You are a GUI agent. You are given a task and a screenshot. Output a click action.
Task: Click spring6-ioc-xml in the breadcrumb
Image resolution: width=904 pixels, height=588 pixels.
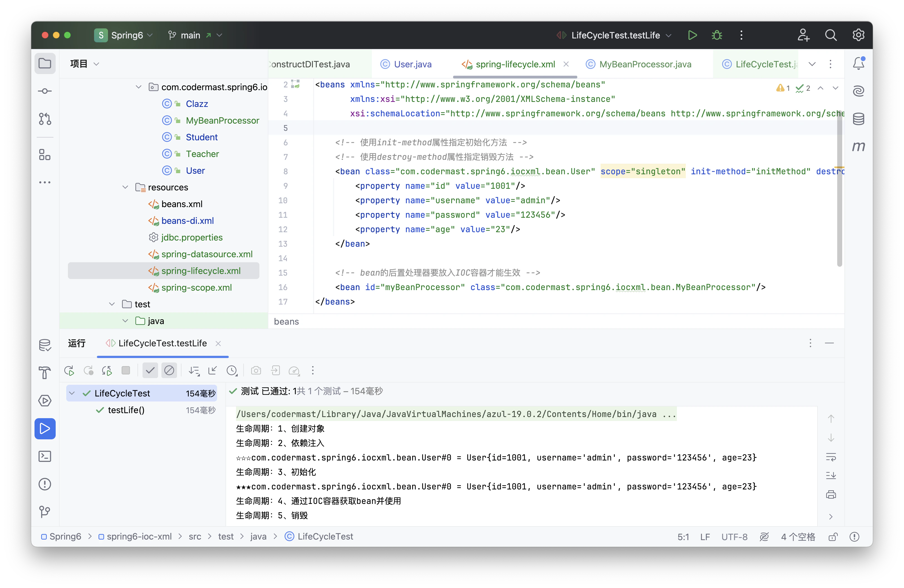click(x=139, y=536)
